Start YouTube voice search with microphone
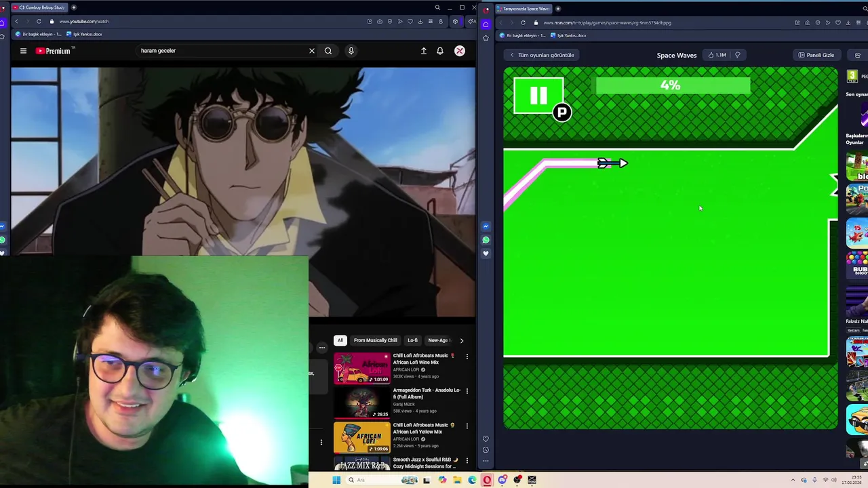 tap(351, 51)
